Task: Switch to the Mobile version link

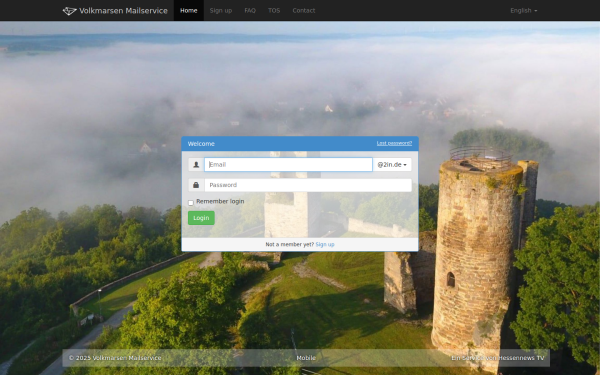Action: [306, 358]
